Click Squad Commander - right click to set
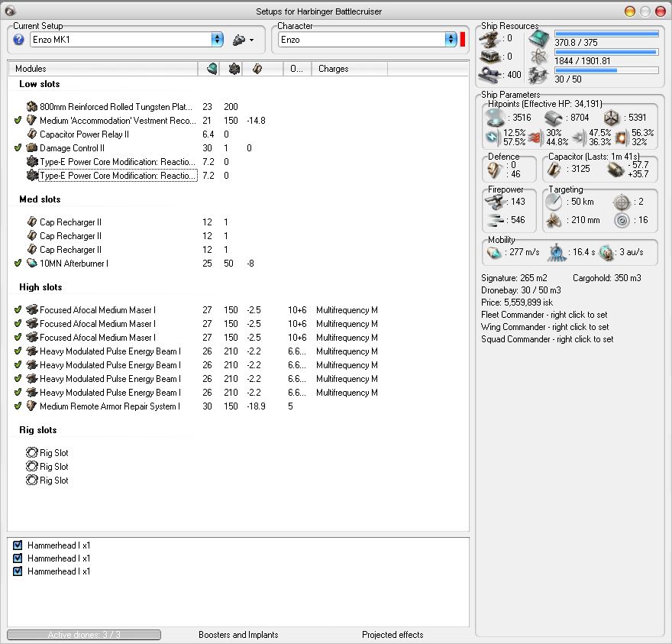Image resolution: width=672 pixels, height=644 pixels. coord(547,339)
